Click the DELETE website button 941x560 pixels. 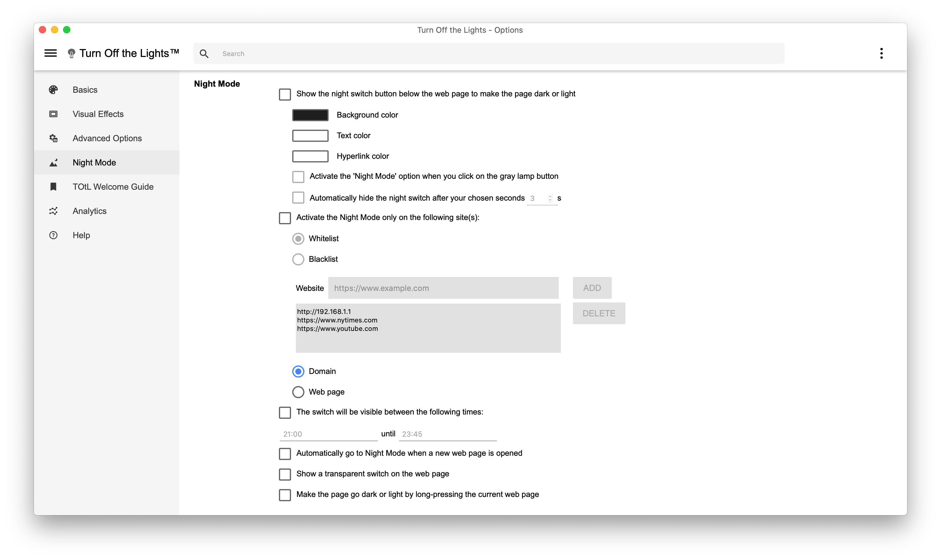click(x=599, y=313)
